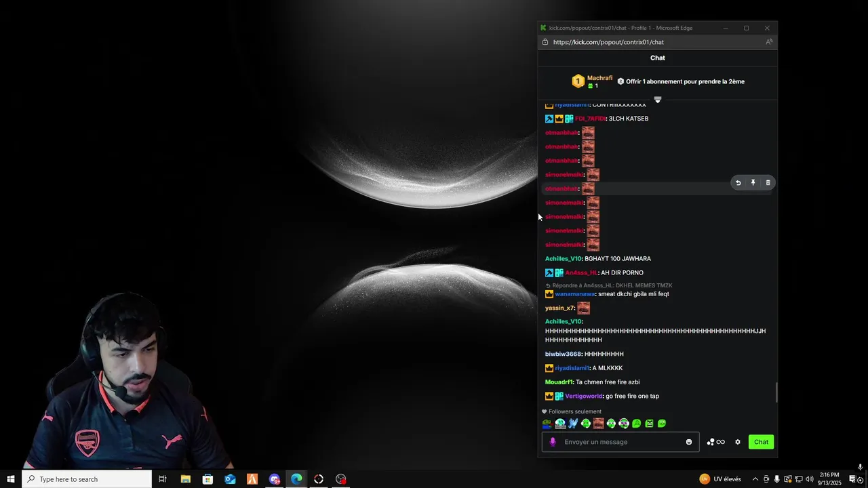
Task: Click the reply icon on the hovered message
Action: 738,182
